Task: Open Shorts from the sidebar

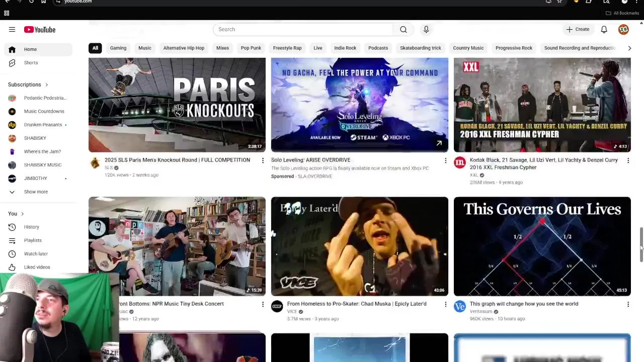Action: tap(31, 63)
